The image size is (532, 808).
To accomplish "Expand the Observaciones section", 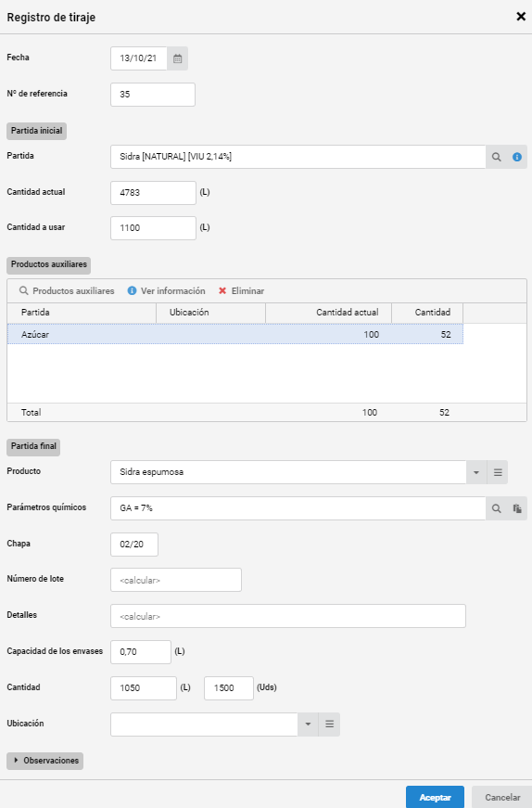I will [44, 761].
